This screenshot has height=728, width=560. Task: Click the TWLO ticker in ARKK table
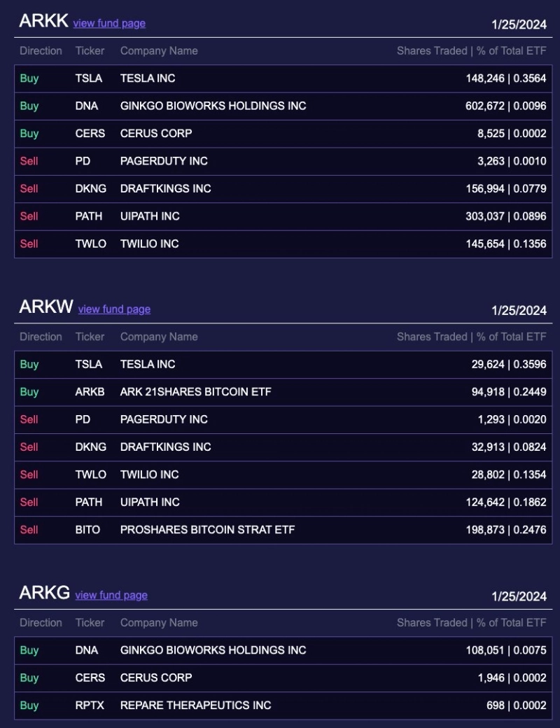pyautogui.click(x=91, y=244)
